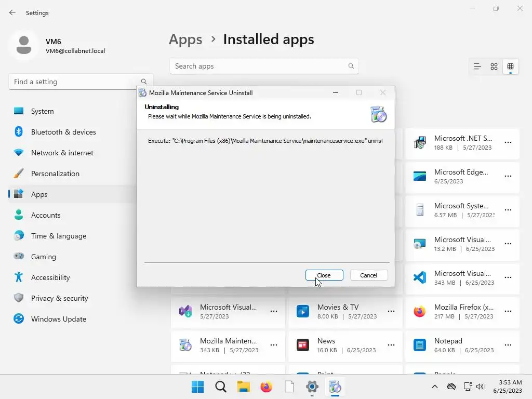The height and width of the screenshot is (399, 532).
Task: Switch to grid view layout
Action: [x=494, y=66]
